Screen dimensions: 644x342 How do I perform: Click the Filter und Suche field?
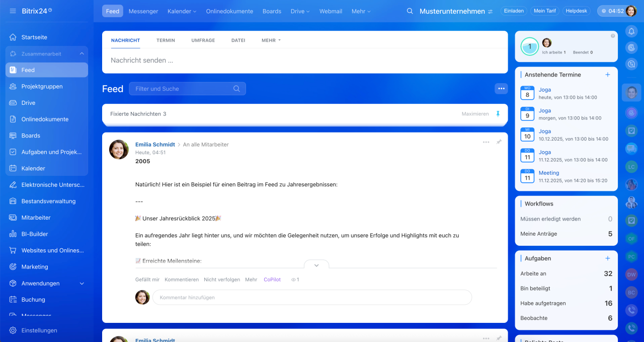[x=181, y=89]
